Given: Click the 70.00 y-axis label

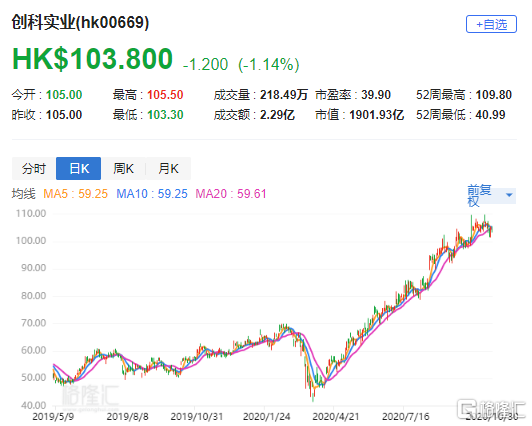Looking at the screenshot, I should point(33,323).
